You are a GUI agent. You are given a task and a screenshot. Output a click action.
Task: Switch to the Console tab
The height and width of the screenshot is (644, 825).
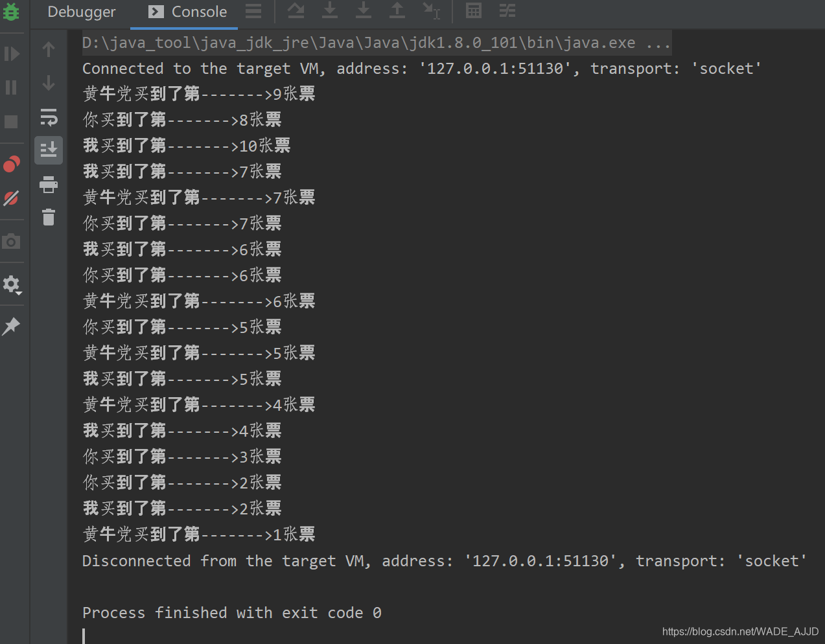coord(188,12)
